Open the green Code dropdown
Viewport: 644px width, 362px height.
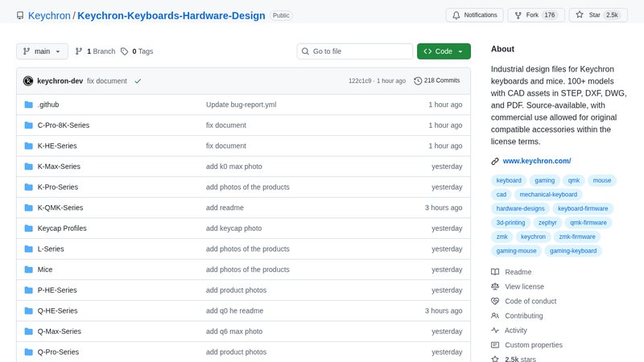click(444, 51)
